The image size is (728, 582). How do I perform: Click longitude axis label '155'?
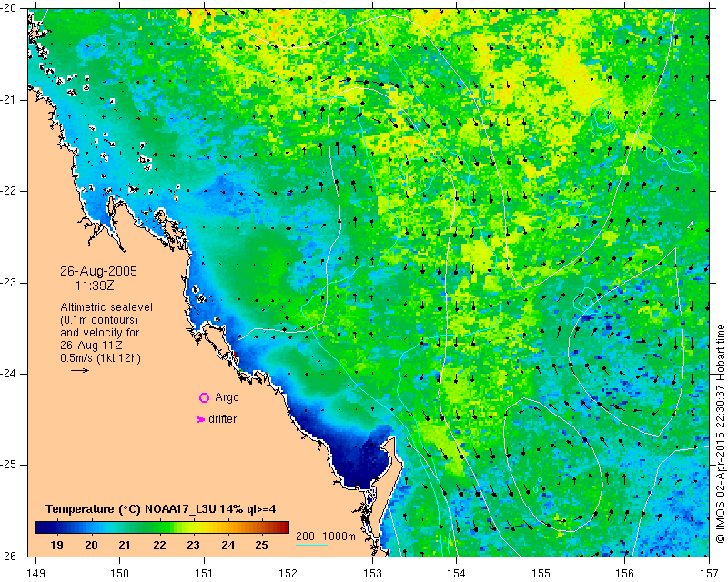tap(541, 574)
